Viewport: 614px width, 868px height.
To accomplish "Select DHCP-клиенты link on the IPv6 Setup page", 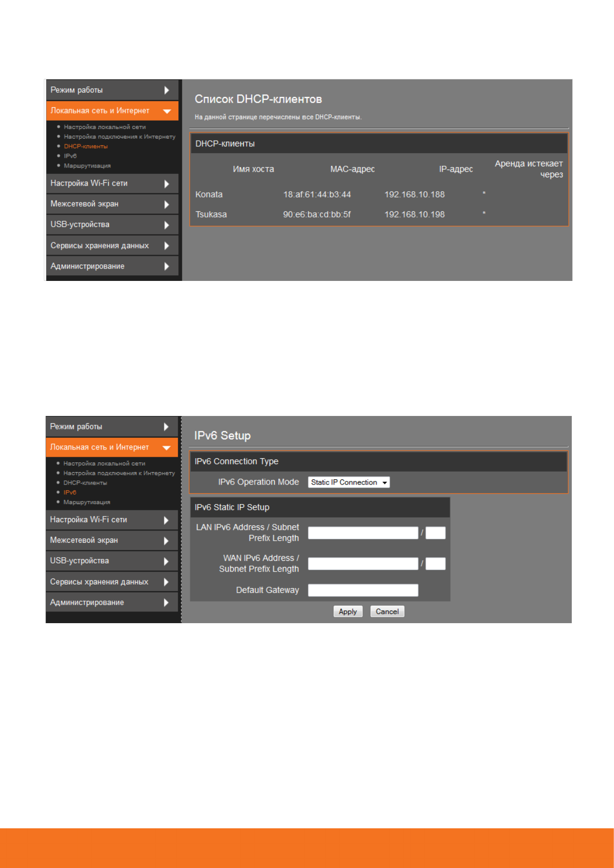I will pyautogui.click(x=85, y=483).
